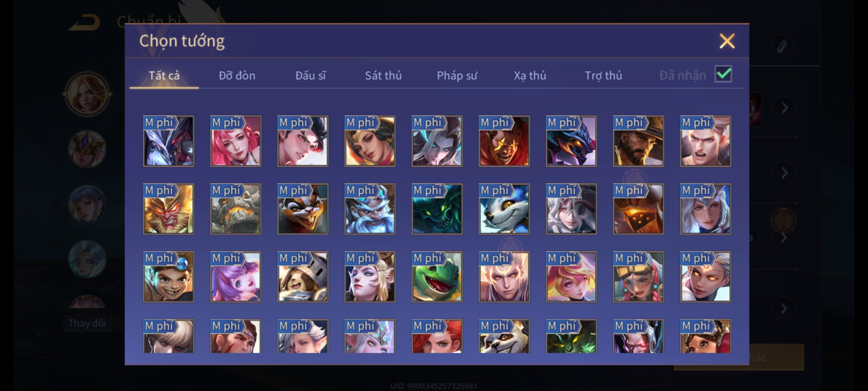
Task: Pick the red demon hero portrait
Action: [x=504, y=141]
